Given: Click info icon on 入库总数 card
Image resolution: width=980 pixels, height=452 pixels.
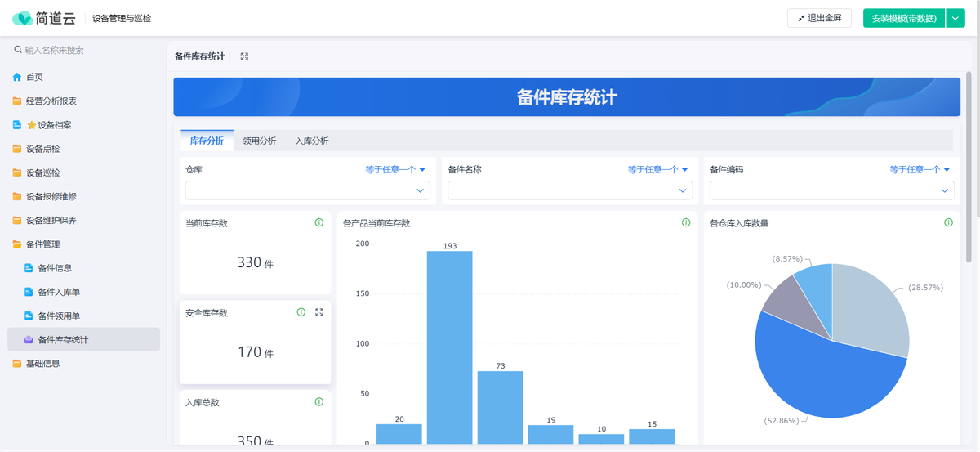Looking at the screenshot, I should (319, 402).
